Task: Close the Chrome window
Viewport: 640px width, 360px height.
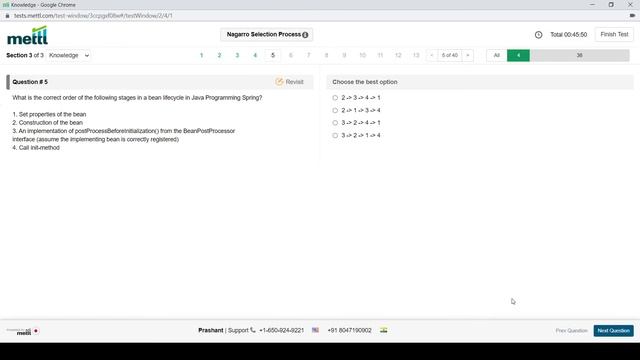Action: (x=630, y=4)
